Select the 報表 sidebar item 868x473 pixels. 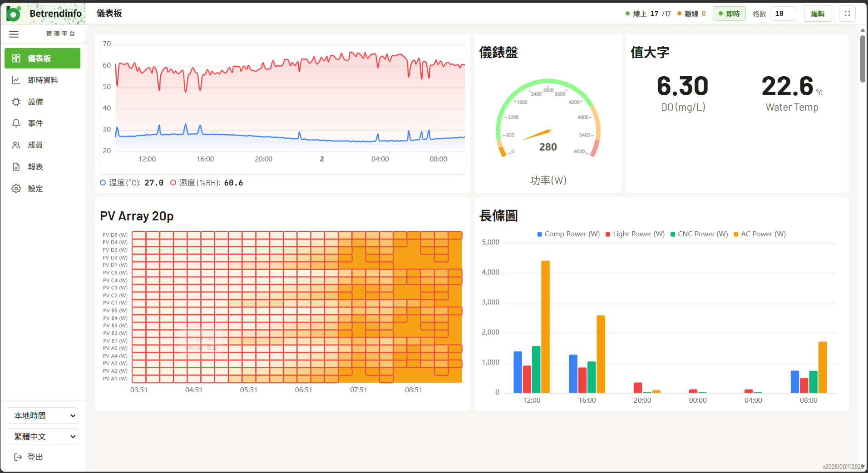point(43,167)
